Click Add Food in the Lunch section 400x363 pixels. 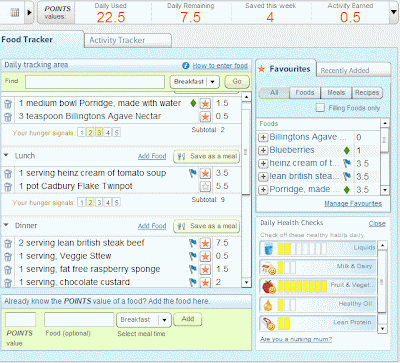click(x=152, y=156)
